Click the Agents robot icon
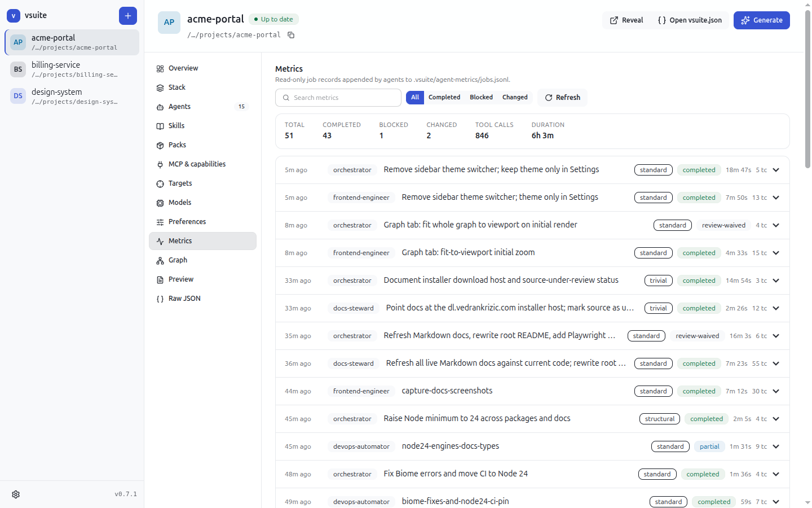 click(x=160, y=107)
